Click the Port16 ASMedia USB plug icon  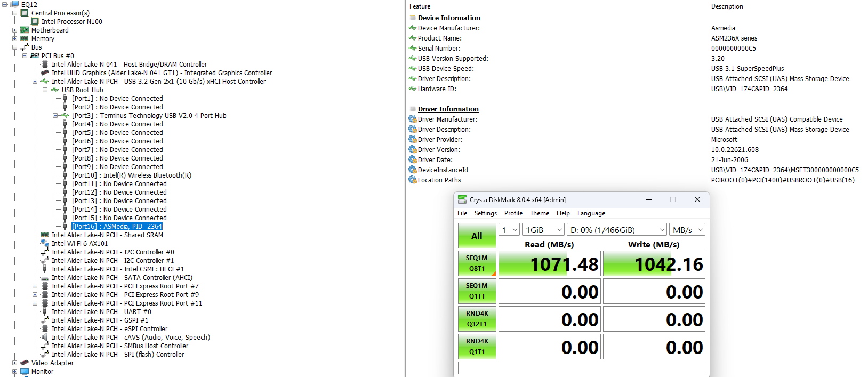(x=65, y=226)
